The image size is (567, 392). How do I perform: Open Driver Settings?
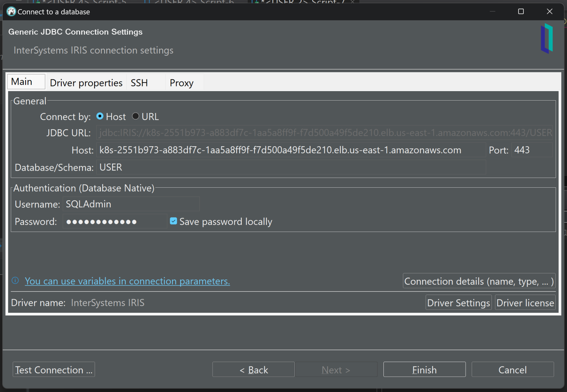click(x=458, y=303)
